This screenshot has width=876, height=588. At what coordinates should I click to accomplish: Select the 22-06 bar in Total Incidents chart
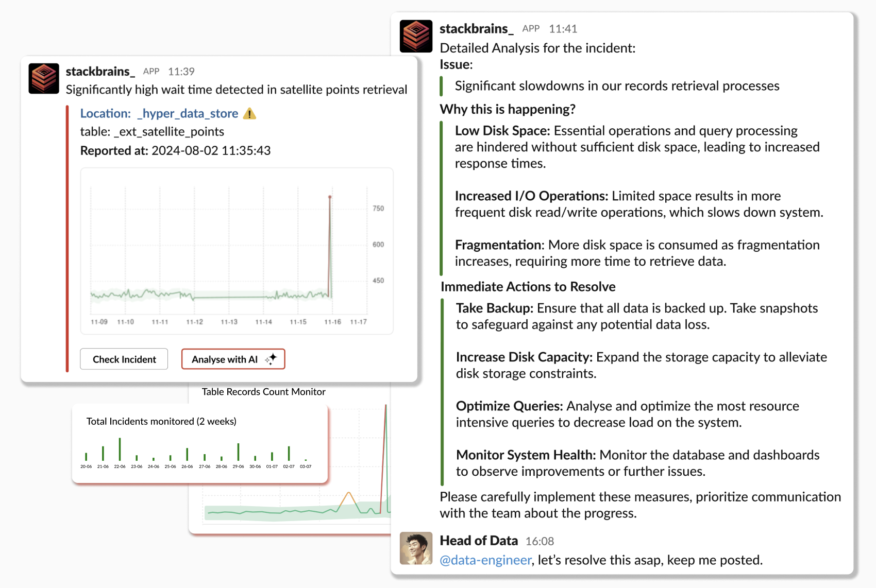click(120, 449)
